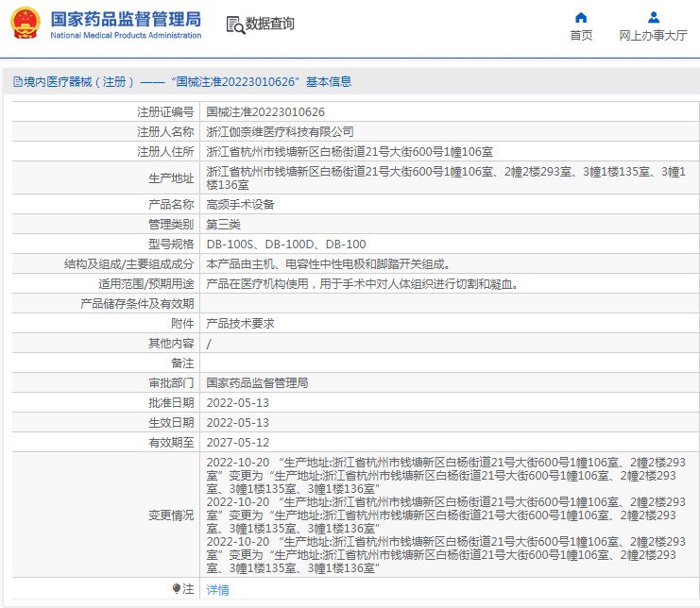Click the 有效期至 label
Image resolution: width=700 pixels, height=608 pixels.
171,443
